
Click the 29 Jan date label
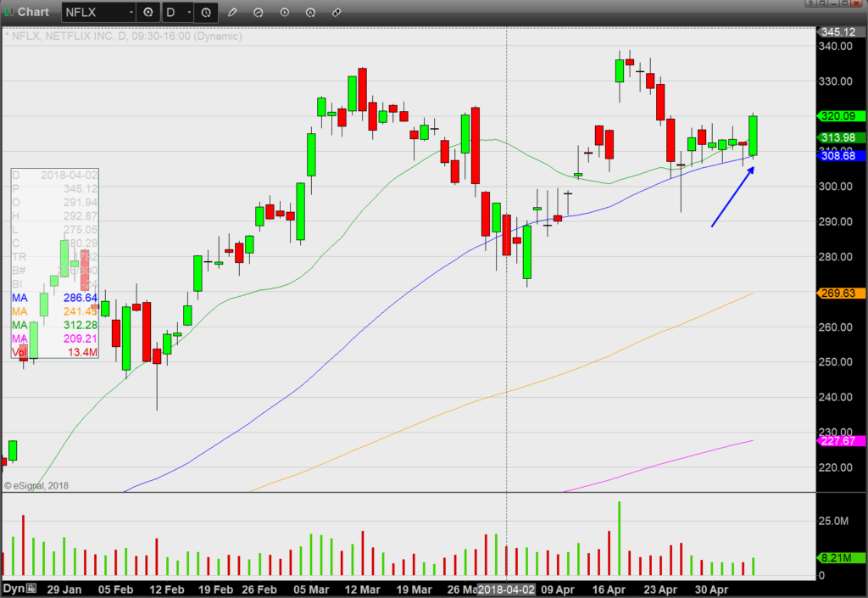click(64, 590)
